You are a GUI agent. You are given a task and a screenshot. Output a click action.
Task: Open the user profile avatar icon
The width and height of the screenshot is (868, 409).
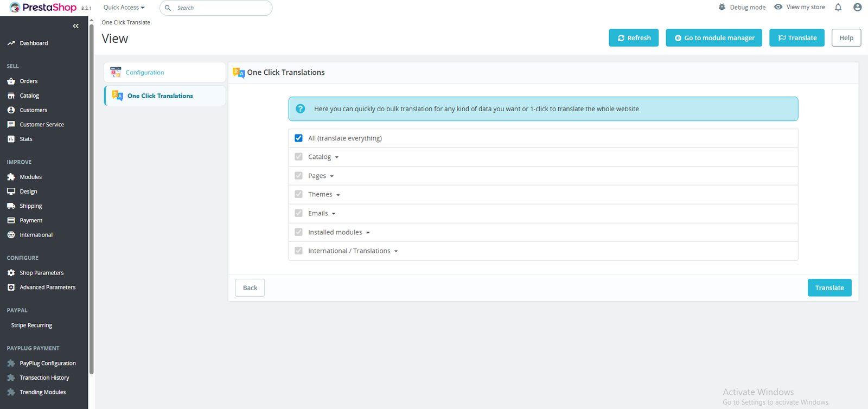point(857,7)
